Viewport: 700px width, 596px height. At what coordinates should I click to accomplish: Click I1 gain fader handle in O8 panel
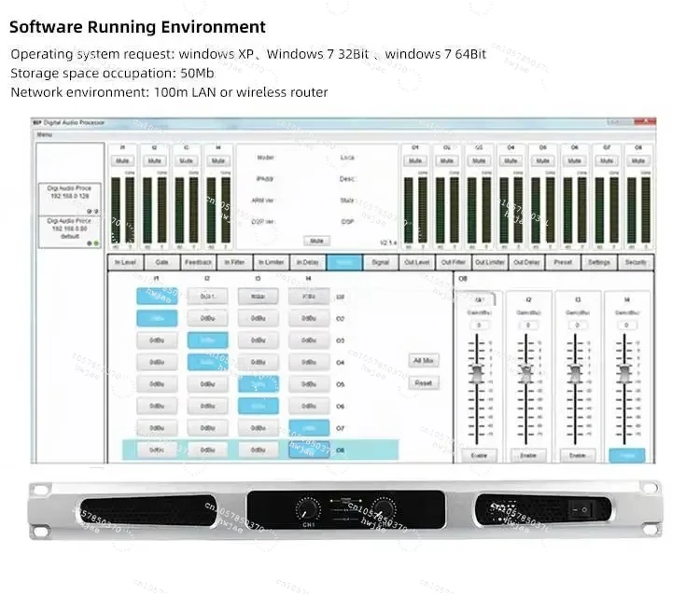click(x=477, y=374)
